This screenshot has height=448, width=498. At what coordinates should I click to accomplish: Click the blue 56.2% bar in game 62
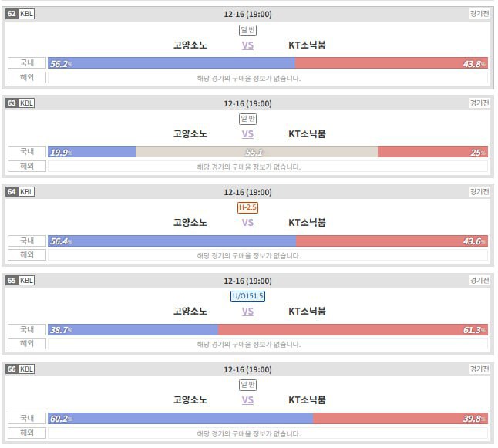(x=171, y=63)
